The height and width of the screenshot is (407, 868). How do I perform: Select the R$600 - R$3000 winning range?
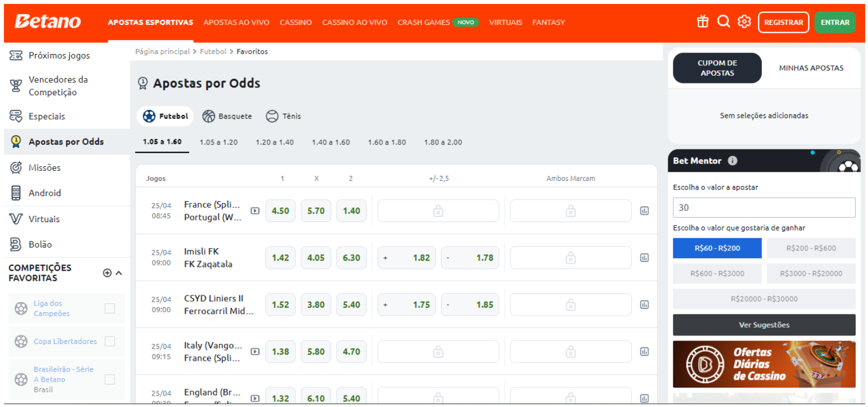[717, 273]
